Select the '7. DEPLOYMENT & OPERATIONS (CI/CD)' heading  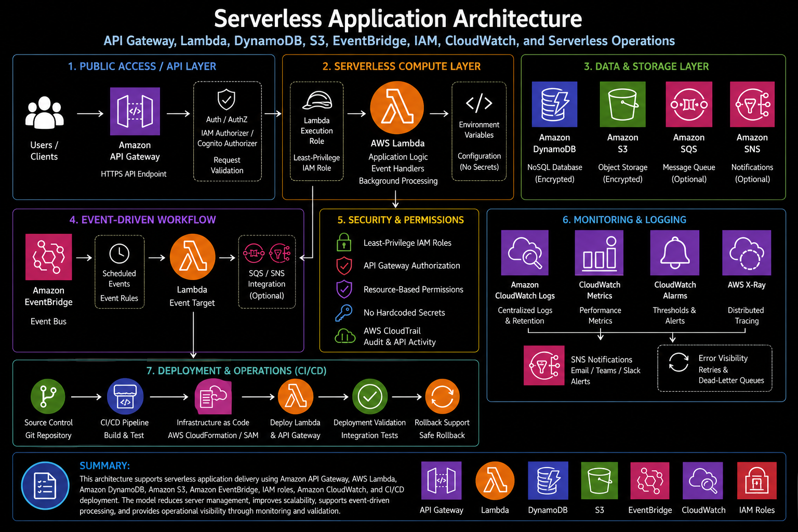(236, 371)
